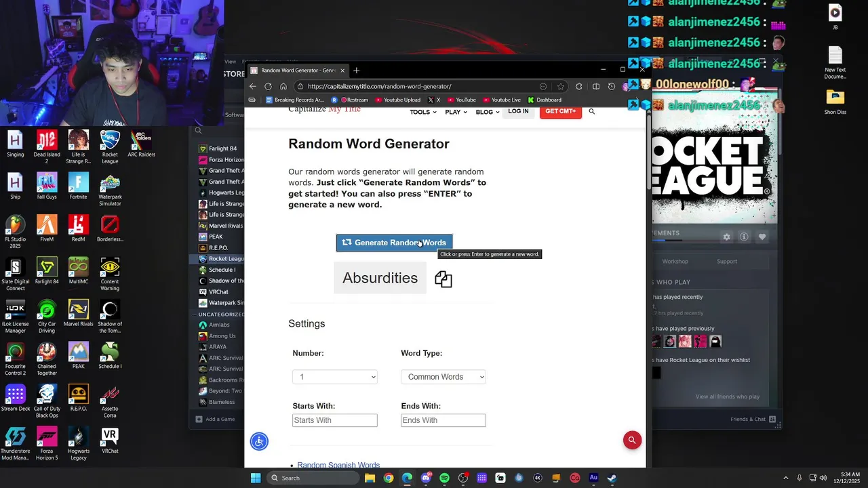Image resolution: width=868 pixels, height=488 pixels.
Task: Expand the PLAY menu
Action: [x=456, y=112]
